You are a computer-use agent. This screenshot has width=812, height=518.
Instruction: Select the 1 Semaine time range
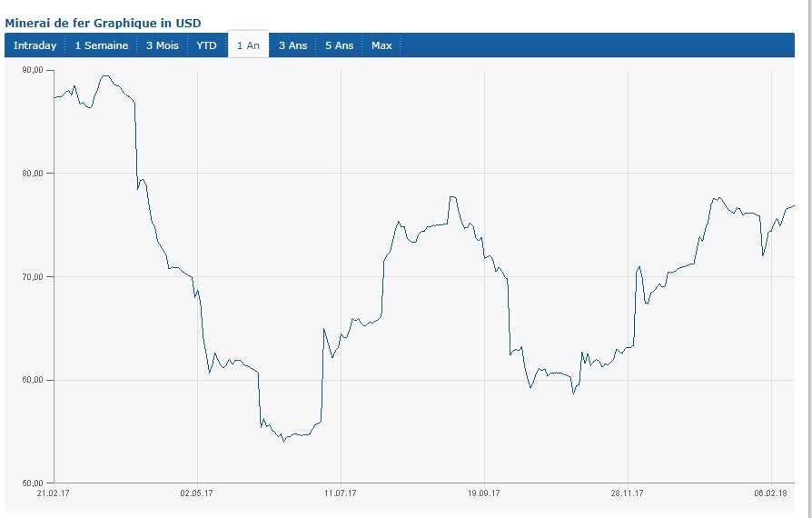pos(102,45)
